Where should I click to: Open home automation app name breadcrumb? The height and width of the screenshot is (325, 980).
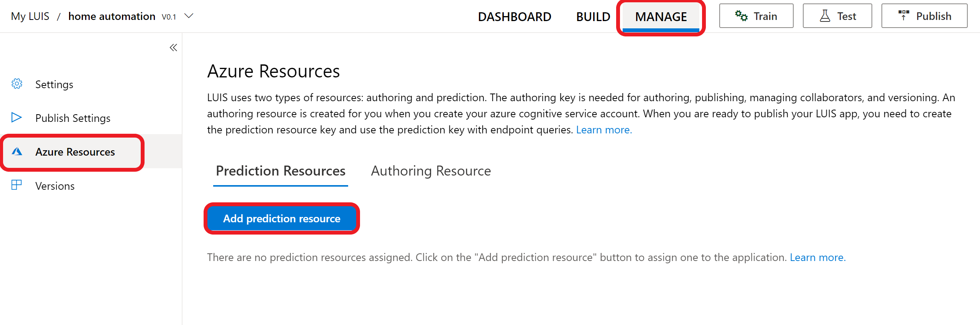pyautogui.click(x=112, y=16)
